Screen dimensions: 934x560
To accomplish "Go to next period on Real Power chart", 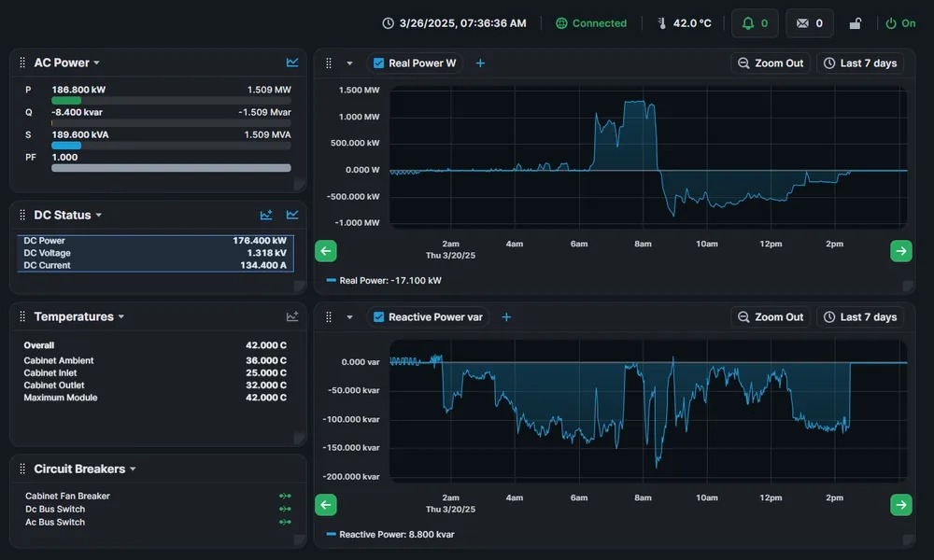I will click(x=901, y=251).
